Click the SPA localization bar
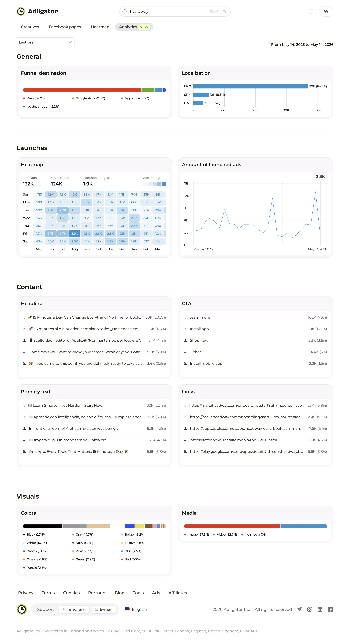 (x=201, y=95)
